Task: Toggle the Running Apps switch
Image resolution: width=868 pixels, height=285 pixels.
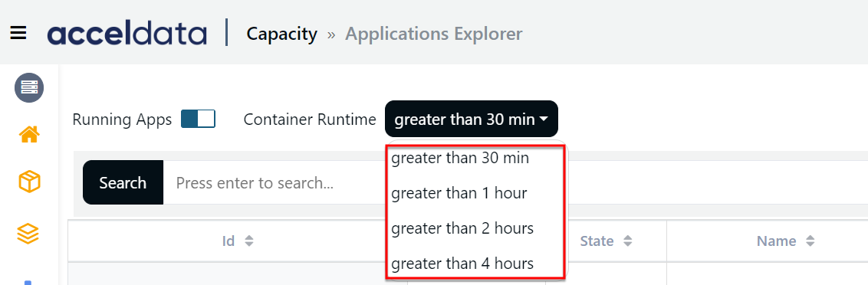Action: click(198, 119)
